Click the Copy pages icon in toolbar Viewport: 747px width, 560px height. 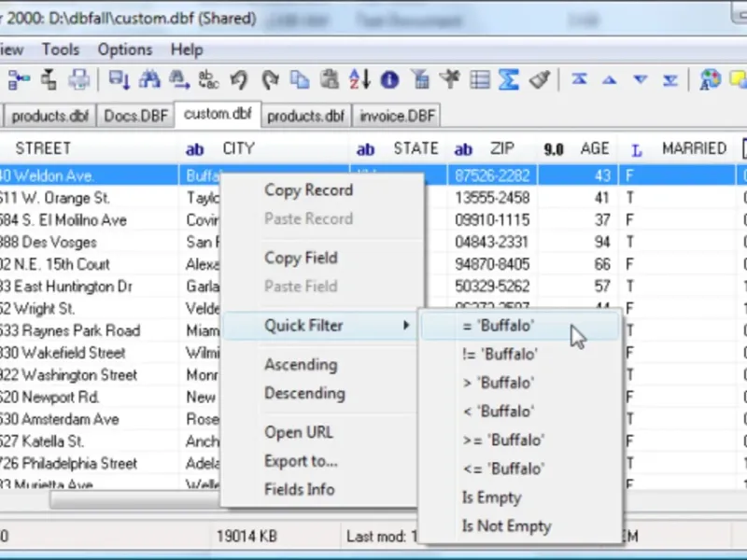pos(300,79)
